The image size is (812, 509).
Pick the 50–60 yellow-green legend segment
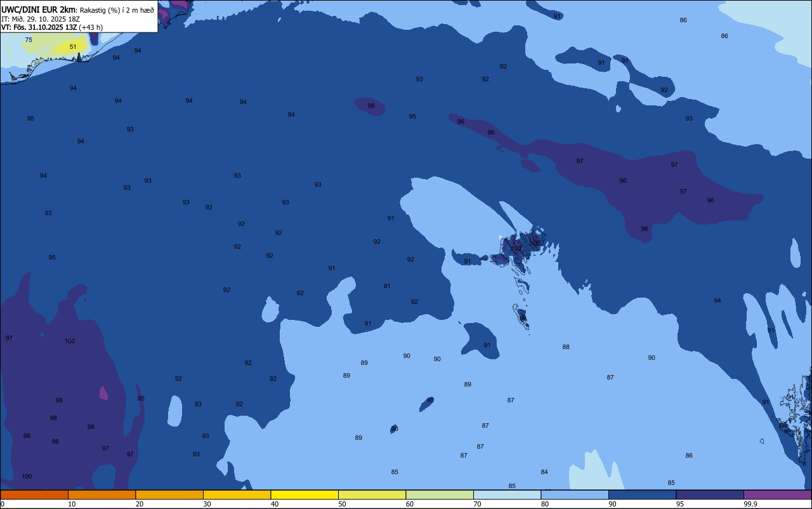point(372,494)
